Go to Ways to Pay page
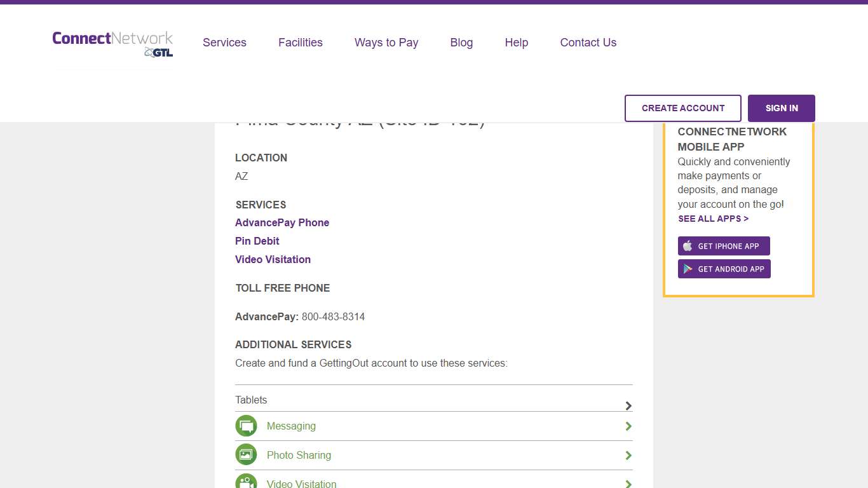868x488 pixels. 386,43
